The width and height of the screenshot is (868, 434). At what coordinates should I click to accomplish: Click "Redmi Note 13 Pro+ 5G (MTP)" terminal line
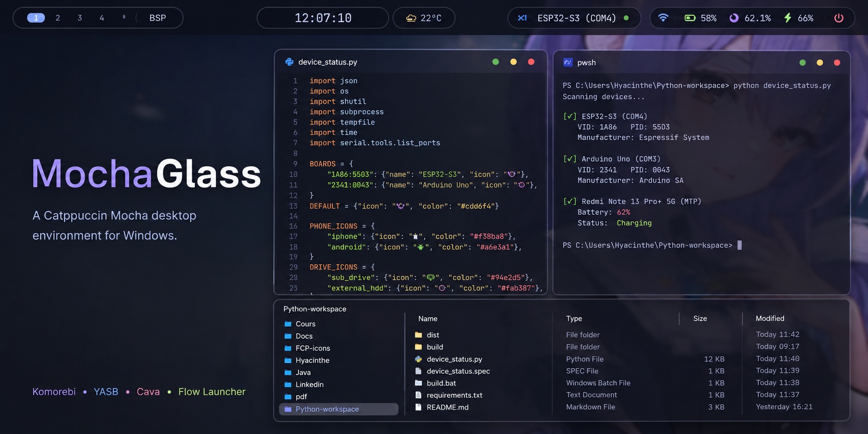click(641, 202)
